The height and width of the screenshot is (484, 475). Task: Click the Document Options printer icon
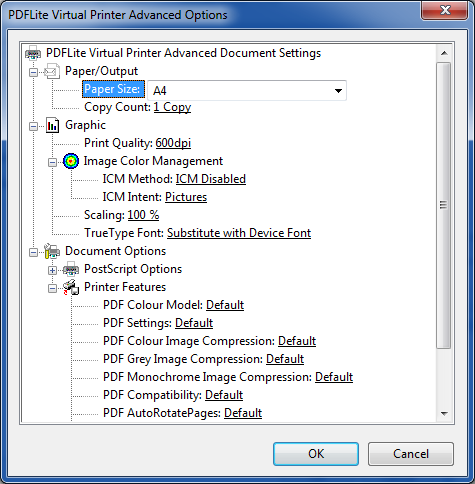pyautogui.click(x=52, y=251)
